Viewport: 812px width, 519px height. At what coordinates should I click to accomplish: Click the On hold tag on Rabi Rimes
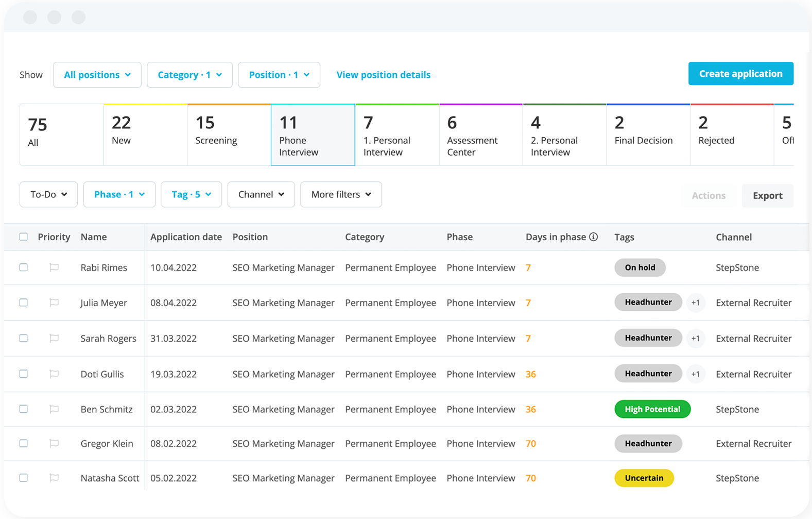[640, 267]
